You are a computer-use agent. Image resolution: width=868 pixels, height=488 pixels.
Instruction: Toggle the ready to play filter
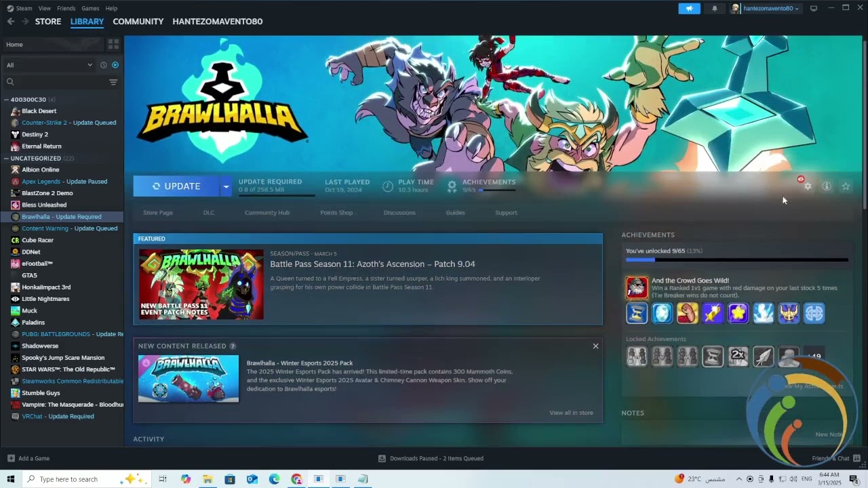115,65
